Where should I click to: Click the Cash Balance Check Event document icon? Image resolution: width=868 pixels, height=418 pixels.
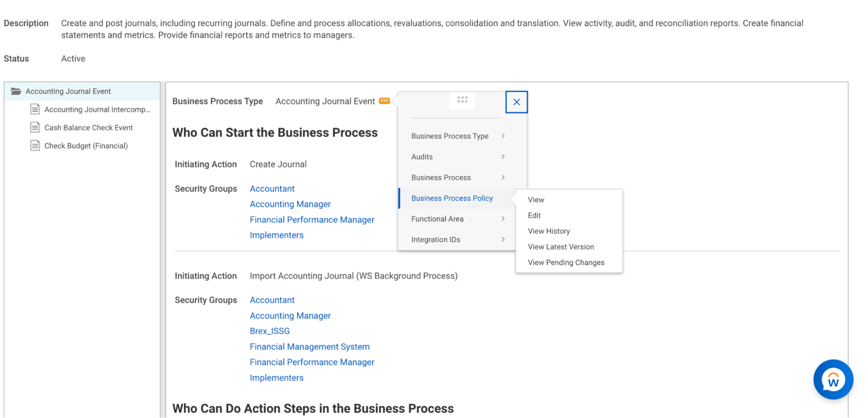pos(35,127)
